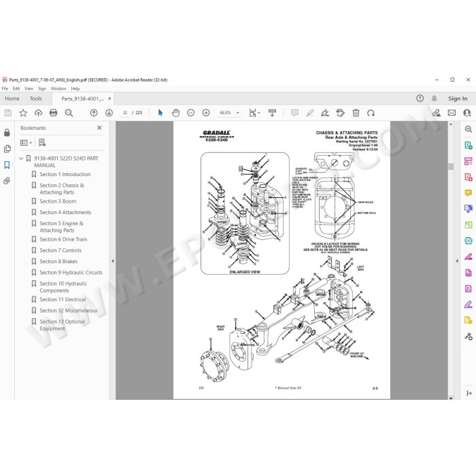Jump to Section 13 Optional Equipment bookmark
This screenshot has width=476, height=476.
pos(63,325)
